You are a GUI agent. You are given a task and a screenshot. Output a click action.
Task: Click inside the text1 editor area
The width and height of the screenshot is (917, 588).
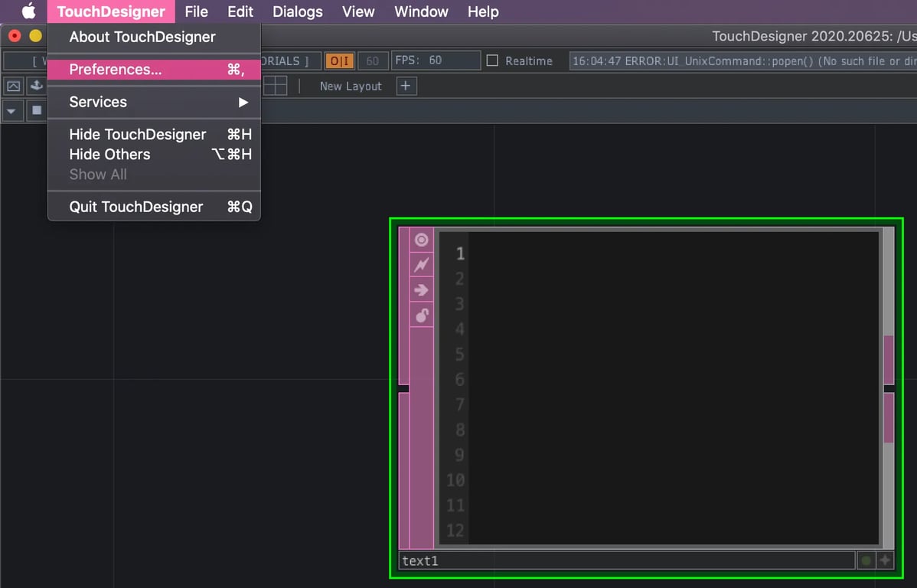point(674,388)
